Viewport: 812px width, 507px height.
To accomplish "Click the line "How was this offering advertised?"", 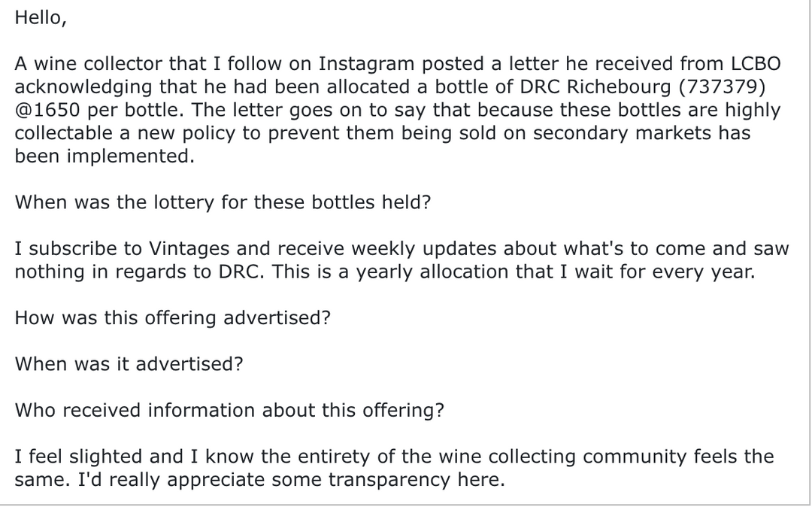I will (x=172, y=318).
